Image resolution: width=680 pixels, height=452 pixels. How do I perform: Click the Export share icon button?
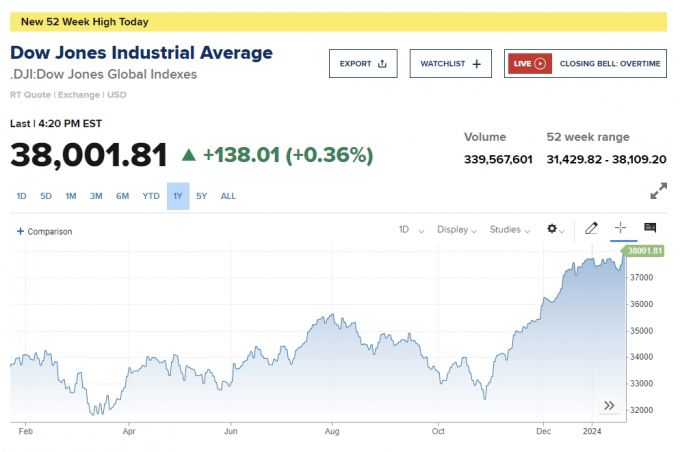tap(363, 64)
